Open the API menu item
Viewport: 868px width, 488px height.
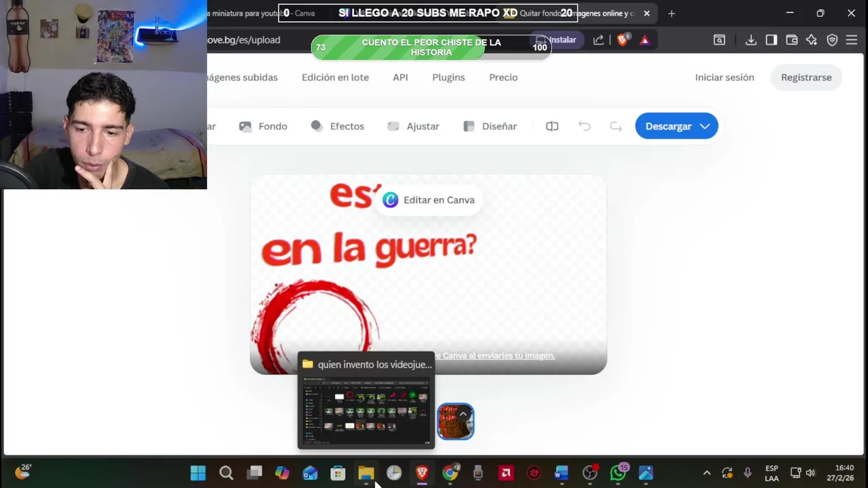pyautogui.click(x=400, y=77)
